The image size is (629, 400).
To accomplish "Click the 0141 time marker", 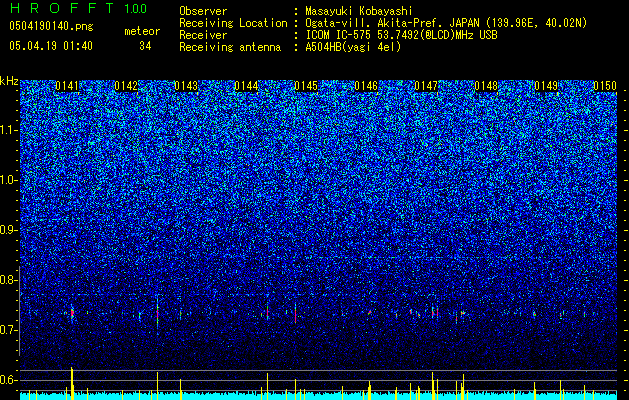I will (67, 86).
